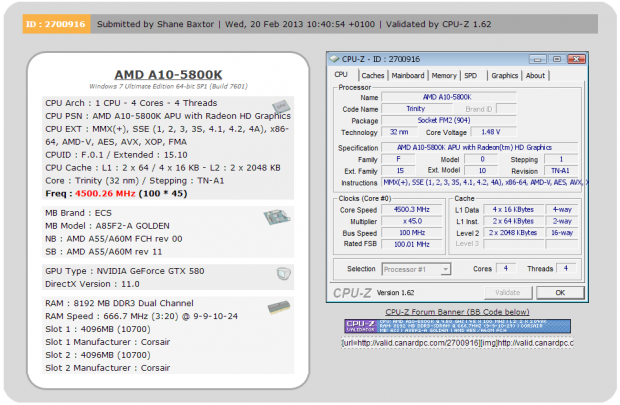620x405 pixels.
Task: Click the Revision field showing TN-A1
Action: coord(561,171)
